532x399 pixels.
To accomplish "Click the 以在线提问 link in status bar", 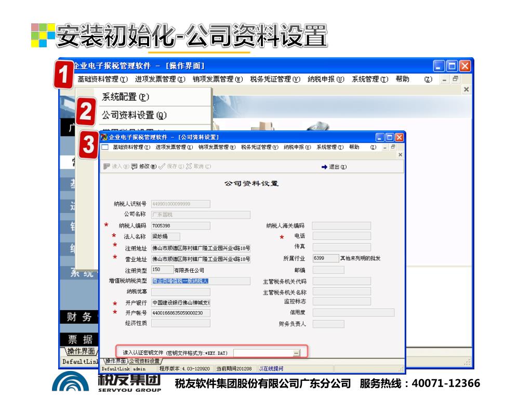I will (271, 368).
